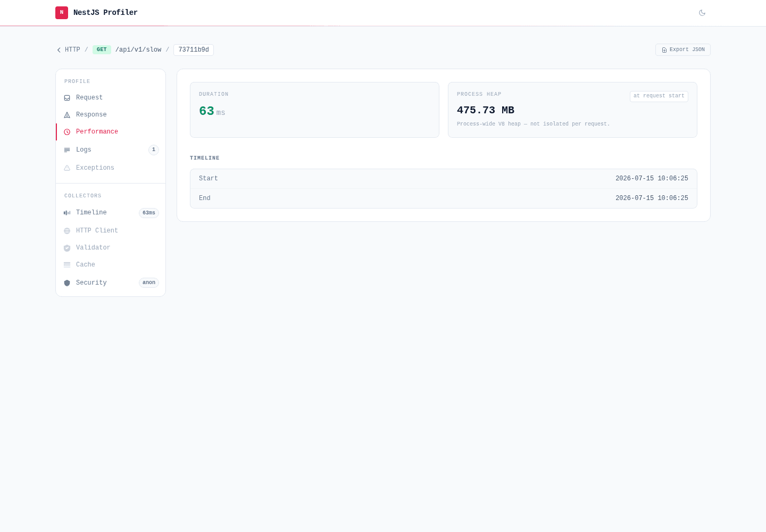
Task: Click the /api/v1/slow path in breadcrumb
Action: (138, 50)
